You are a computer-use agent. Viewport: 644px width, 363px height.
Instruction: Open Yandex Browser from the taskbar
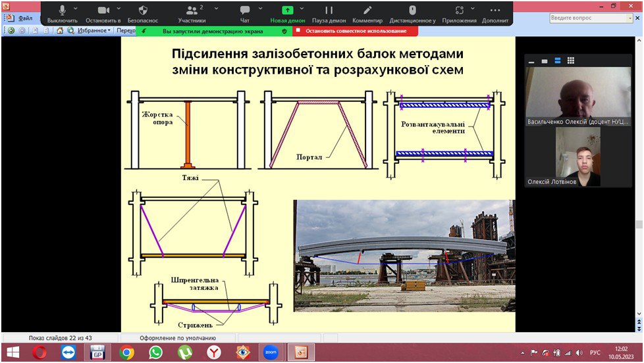[x=214, y=352]
